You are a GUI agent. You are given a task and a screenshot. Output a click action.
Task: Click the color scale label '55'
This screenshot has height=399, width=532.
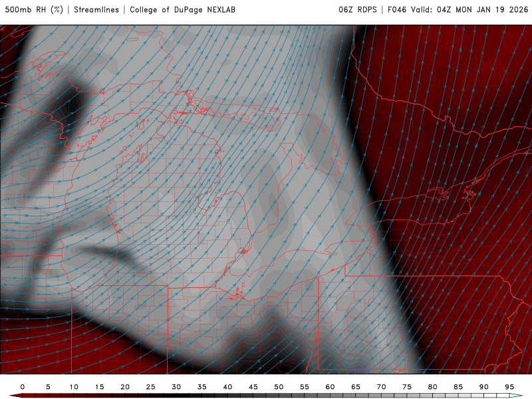tap(305, 387)
